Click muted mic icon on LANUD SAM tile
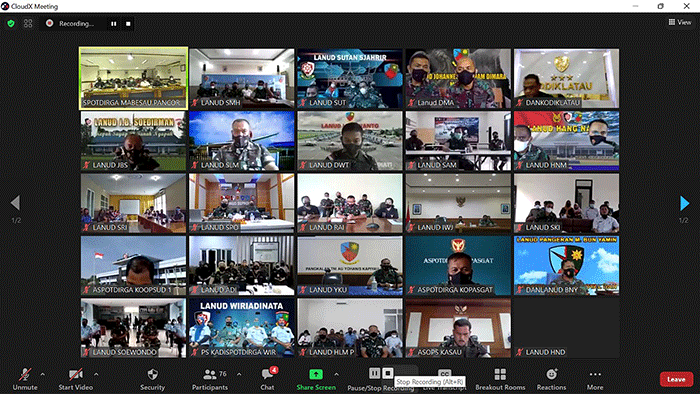The height and width of the screenshot is (394, 700). pyautogui.click(x=411, y=165)
